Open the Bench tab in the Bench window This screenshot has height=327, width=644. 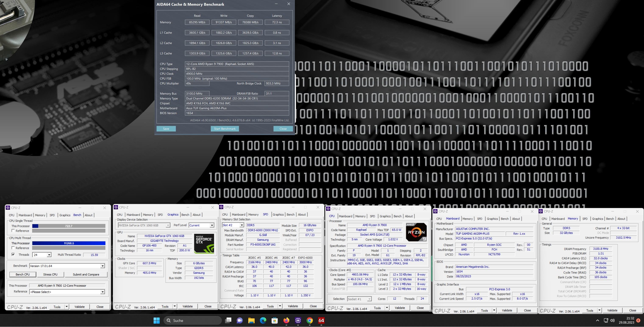[x=77, y=215]
